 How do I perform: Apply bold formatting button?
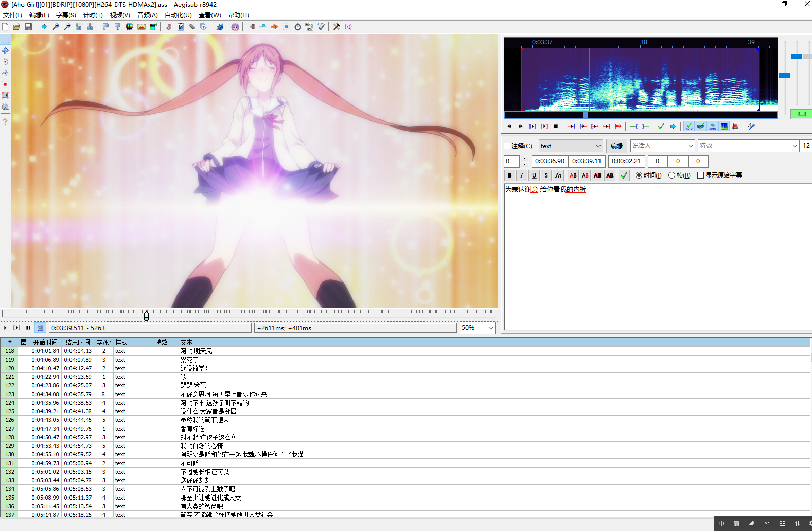tap(510, 175)
